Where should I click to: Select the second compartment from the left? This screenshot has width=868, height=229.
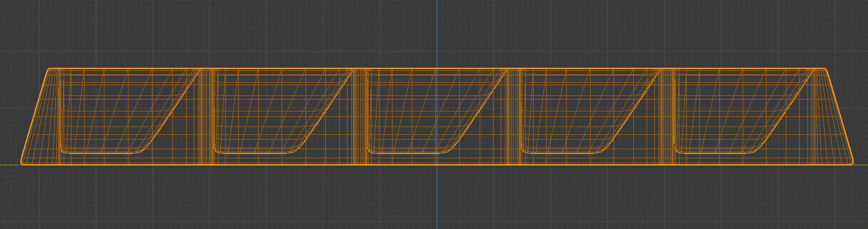pos(282,112)
